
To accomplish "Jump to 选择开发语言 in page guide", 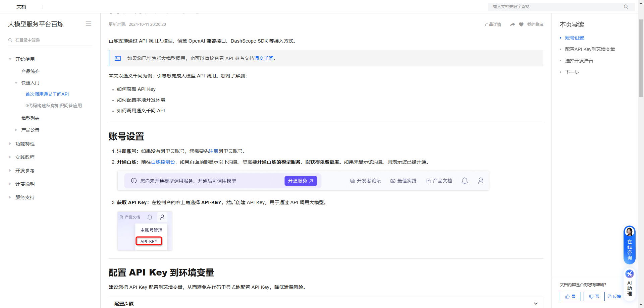I will coord(579,61).
